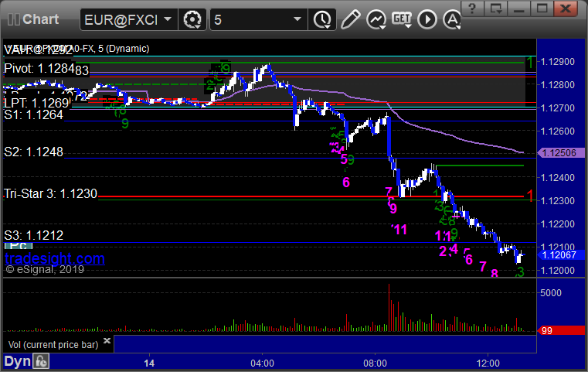Open the tradesight.com link
588x372 pixels.
coord(55,258)
